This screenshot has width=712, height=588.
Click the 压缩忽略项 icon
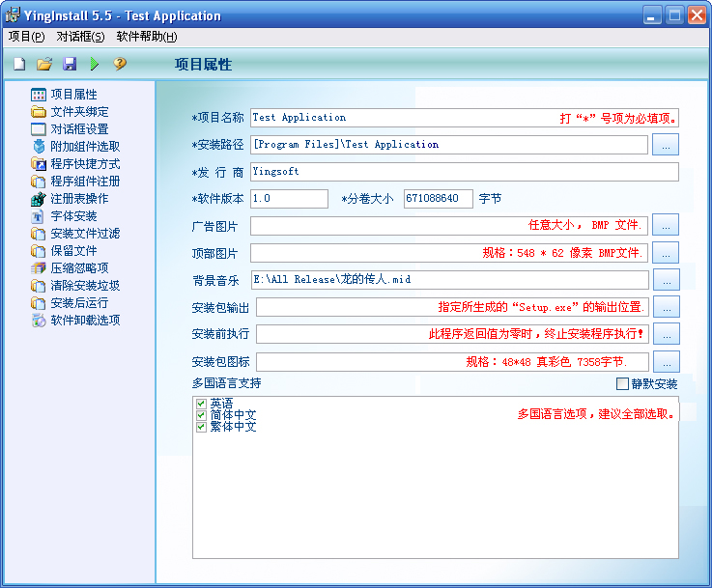click(x=39, y=268)
